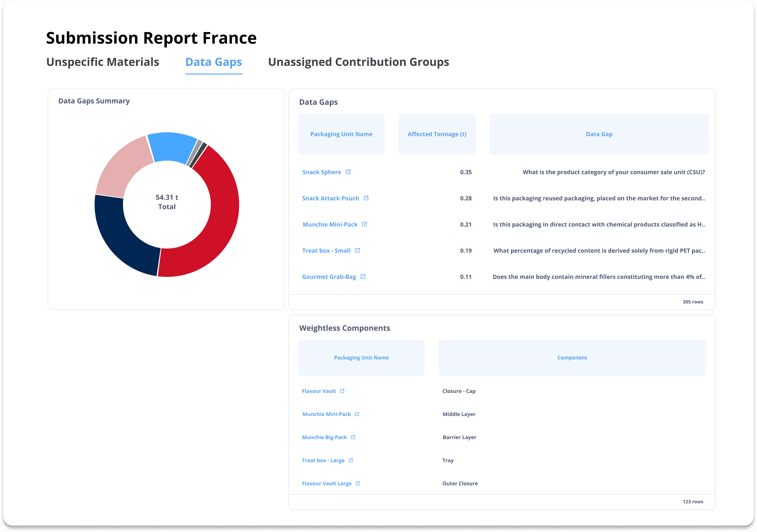Switch to the Unspecific Materials tab
Viewport: 757px width, 532px height.
(x=102, y=62)
